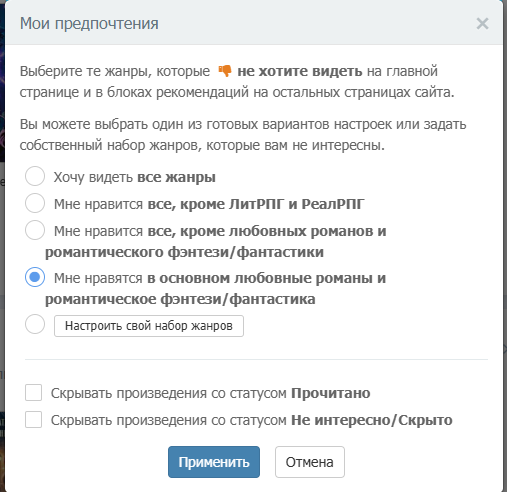
Task: Cancel changes with the Отмена button
Action: [310, 462]
